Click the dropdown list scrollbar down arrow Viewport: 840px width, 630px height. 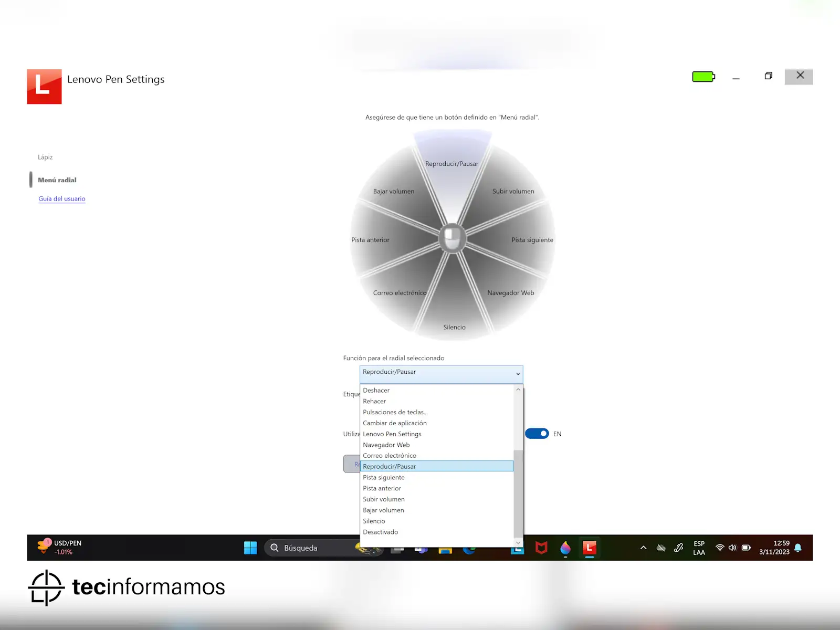pyautogui.click(x=518, y=542)
